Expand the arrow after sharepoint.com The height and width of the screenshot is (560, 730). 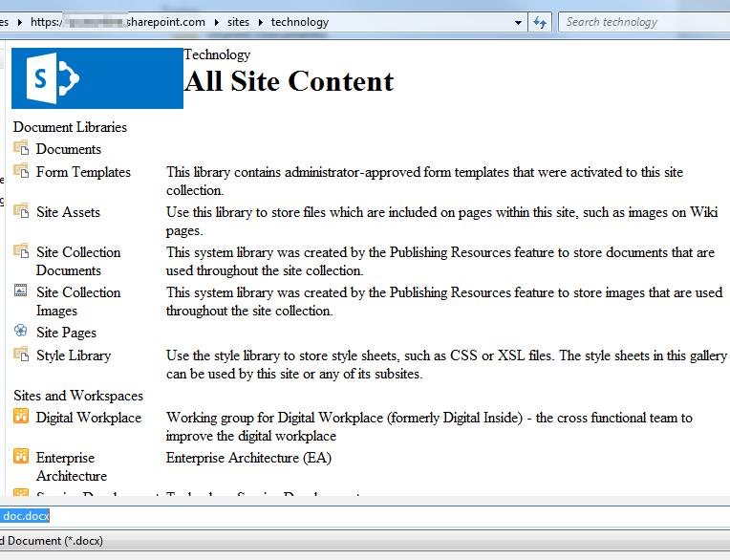[217, 22]
